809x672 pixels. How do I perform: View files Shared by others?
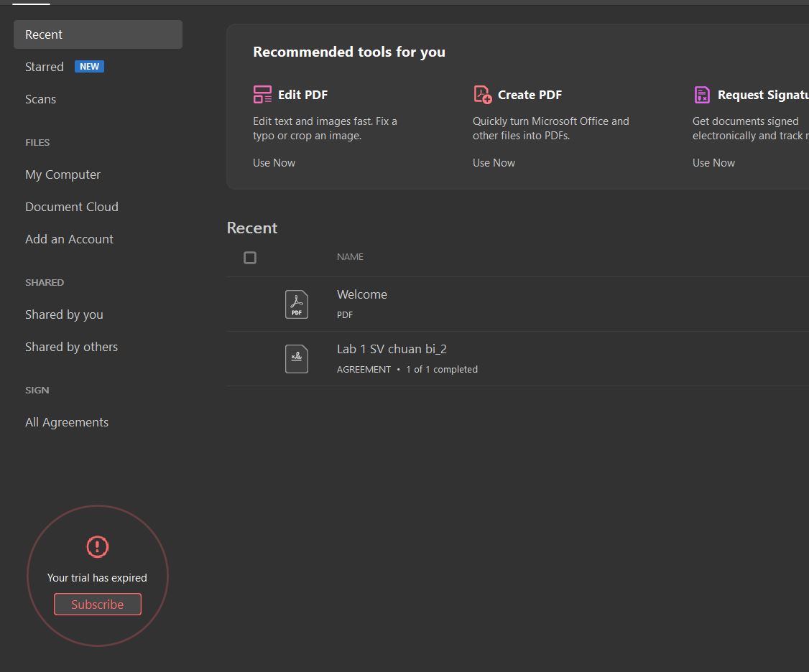click(71, 347)
